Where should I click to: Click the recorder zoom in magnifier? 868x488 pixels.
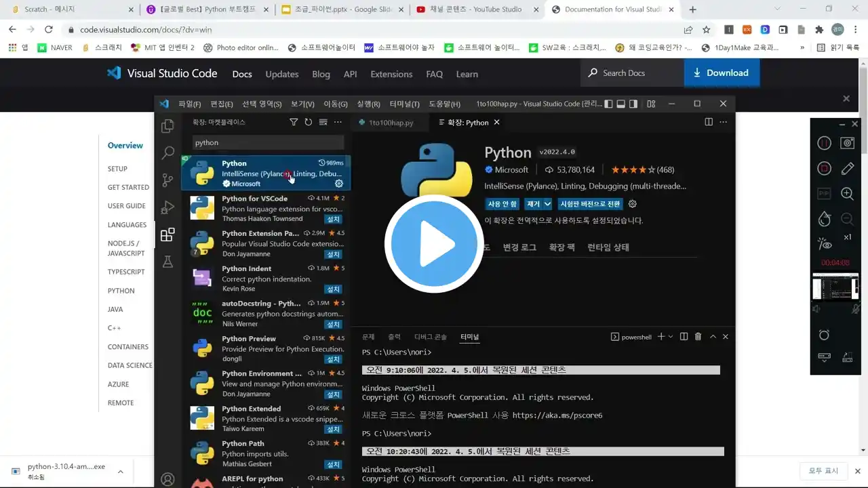[x=847, y=194]
